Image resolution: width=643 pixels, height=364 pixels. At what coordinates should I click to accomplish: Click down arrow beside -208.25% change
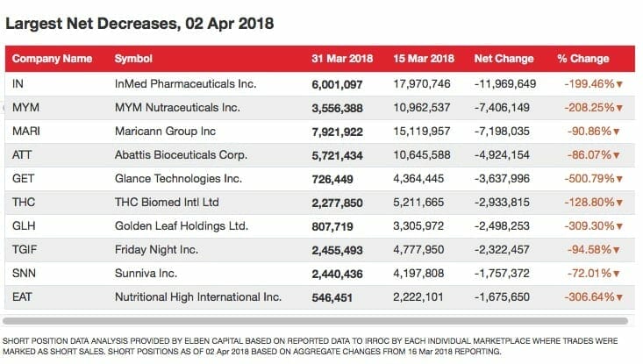pos(619,108)
